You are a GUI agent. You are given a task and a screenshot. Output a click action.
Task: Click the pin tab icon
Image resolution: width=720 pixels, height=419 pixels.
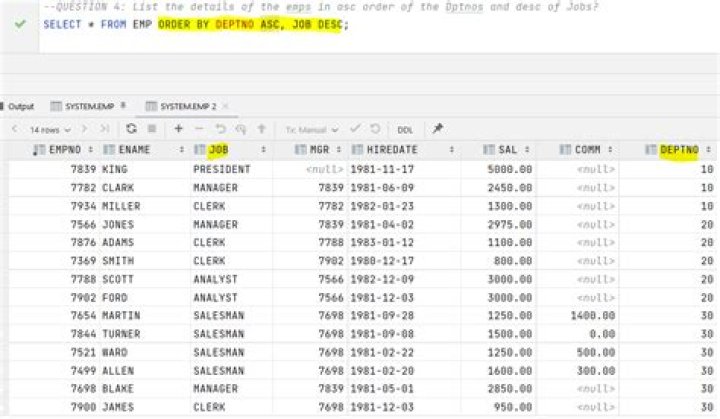(438, 129)
